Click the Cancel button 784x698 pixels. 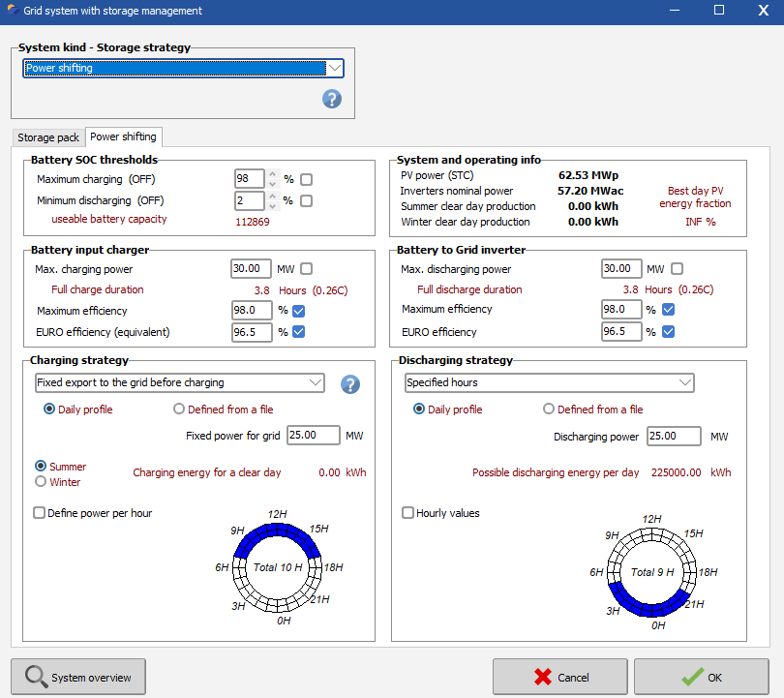coord(559,678)
